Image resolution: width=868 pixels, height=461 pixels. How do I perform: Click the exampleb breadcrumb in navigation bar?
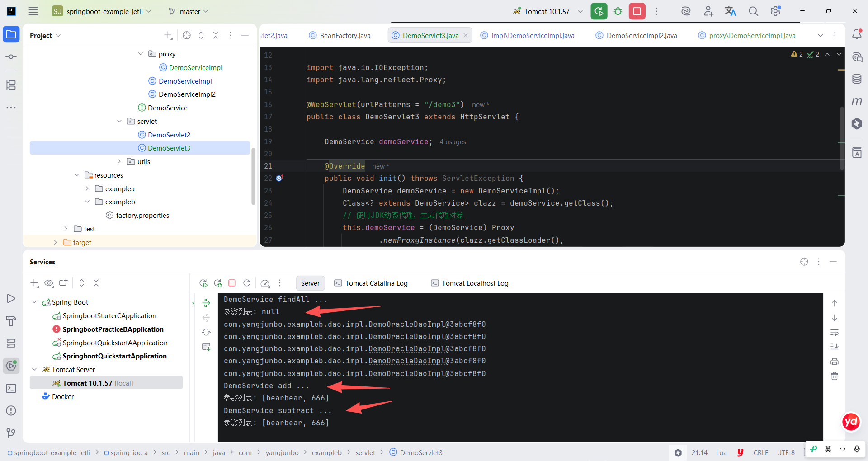coord(326,452)
